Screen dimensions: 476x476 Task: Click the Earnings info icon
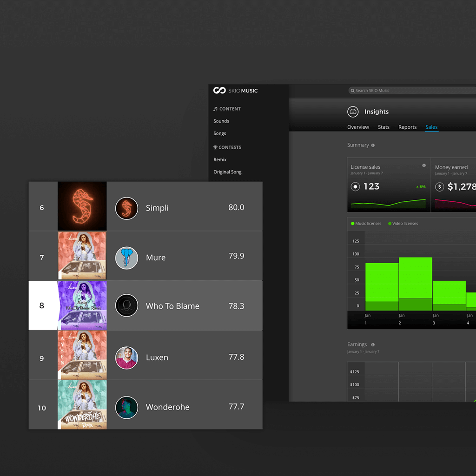click(373, 344)
